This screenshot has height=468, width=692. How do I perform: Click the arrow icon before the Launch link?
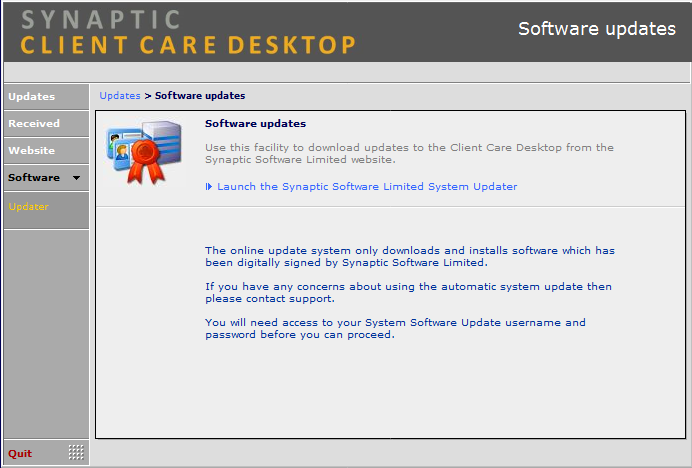pyautogui.click(x=209, y=187)
